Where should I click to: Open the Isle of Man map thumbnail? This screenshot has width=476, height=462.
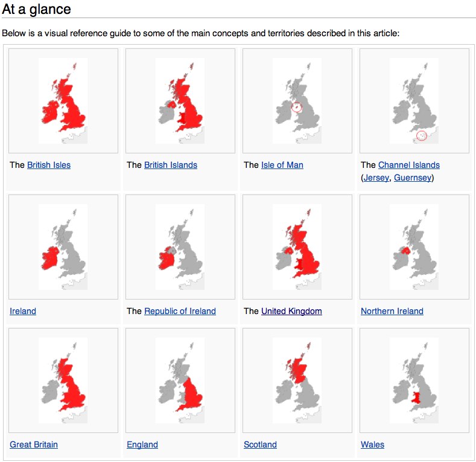pos(297,100)
